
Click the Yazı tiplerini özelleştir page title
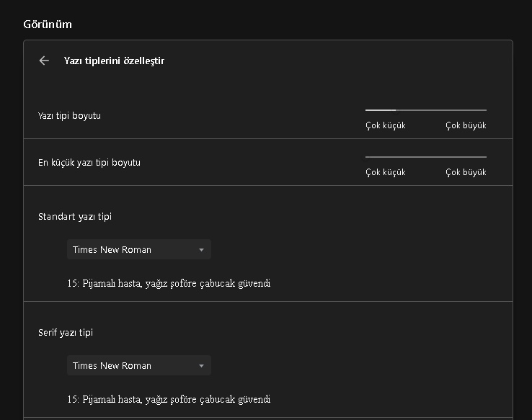tap(114, 61)
